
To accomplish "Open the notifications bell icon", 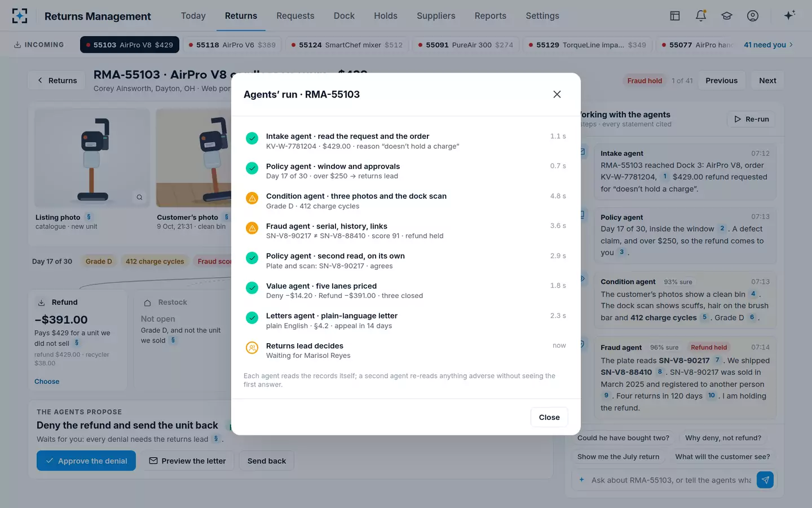I will [701, 16].
